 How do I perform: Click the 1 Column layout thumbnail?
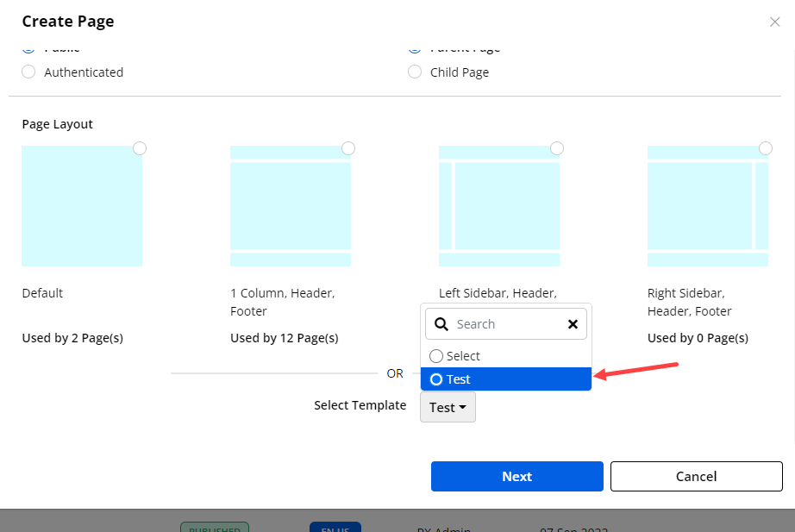(x=291, y=206)
